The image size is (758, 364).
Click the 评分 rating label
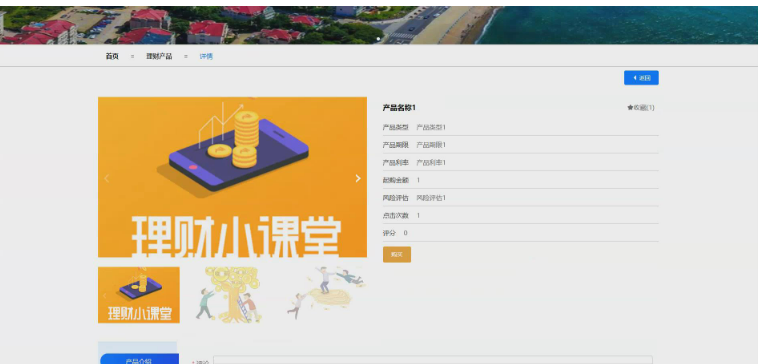click(x=389, y=233)
